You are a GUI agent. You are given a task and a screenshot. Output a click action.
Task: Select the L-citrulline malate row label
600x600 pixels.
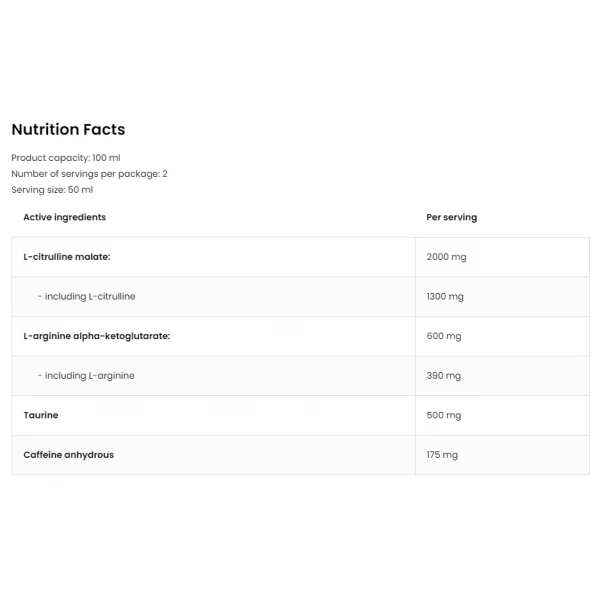point(67,257)
